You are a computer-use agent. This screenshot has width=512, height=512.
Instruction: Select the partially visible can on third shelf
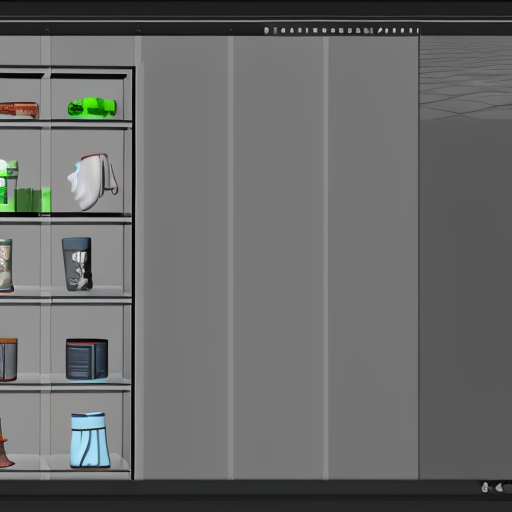(6, 266)
